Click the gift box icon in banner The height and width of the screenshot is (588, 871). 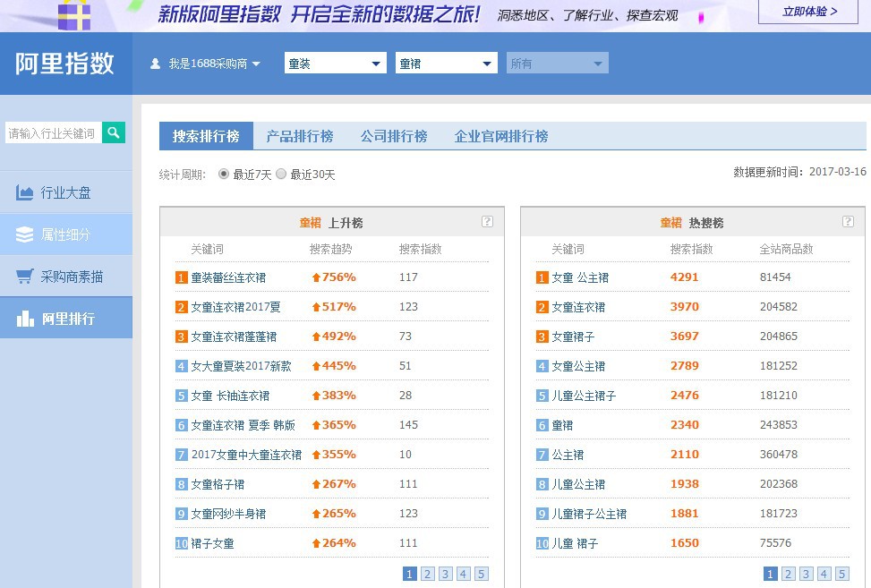[x=74, y=15]
